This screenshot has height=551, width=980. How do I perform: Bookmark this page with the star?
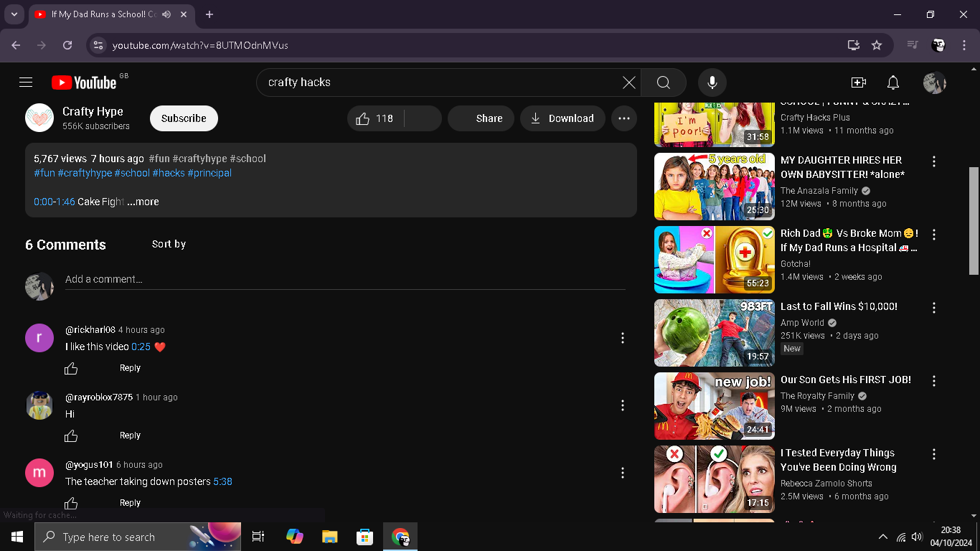(876, 45)
